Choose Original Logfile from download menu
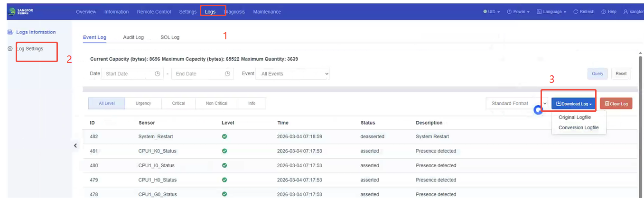This screenshot has width=644, height=198. click(575, 117)
